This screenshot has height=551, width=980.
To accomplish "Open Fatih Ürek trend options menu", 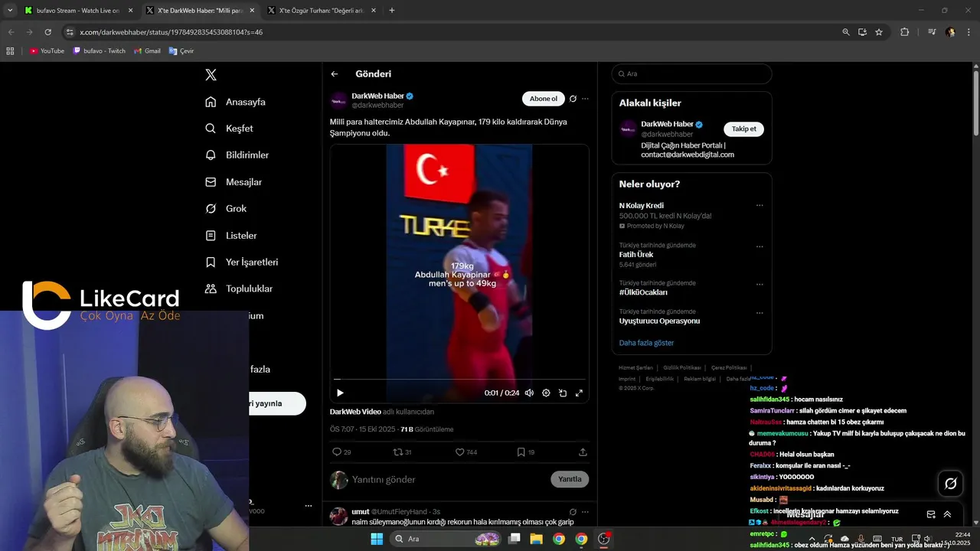I will (759, 246).
